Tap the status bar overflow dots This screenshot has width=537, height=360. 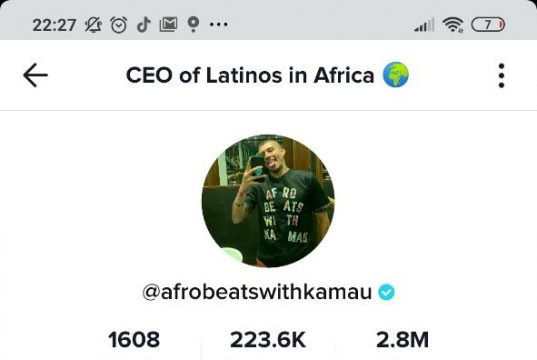218,25
